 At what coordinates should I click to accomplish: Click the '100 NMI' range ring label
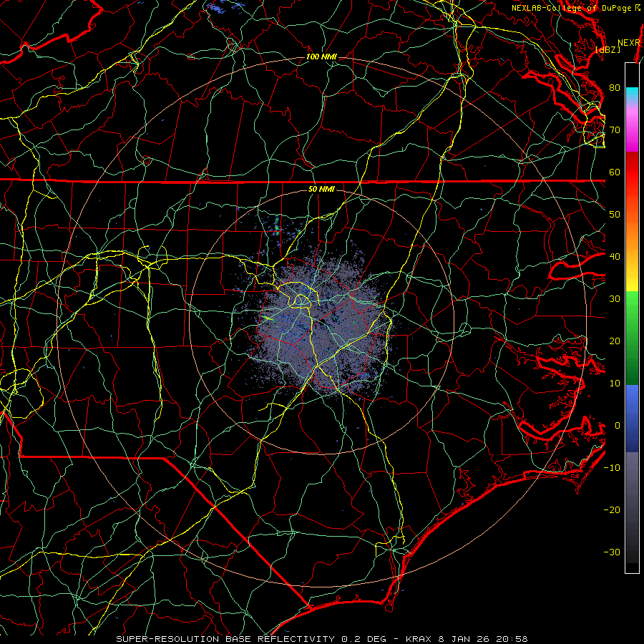(x=321, y=57)
